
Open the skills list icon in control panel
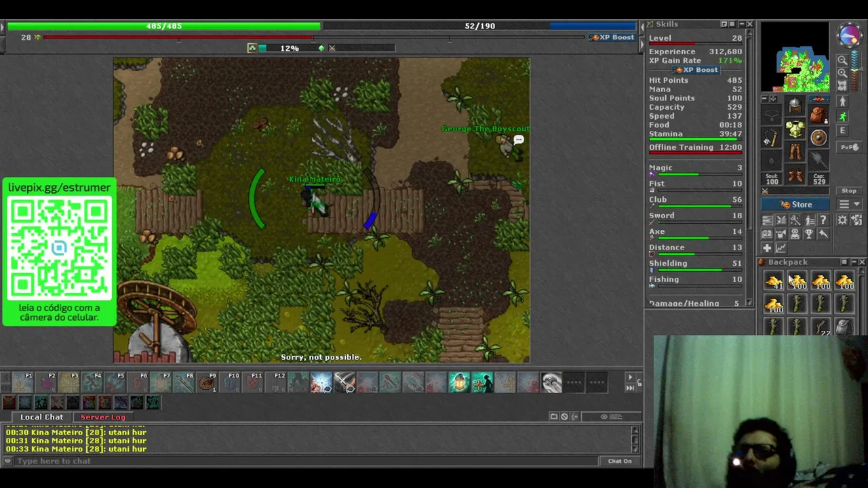[767, 220]
